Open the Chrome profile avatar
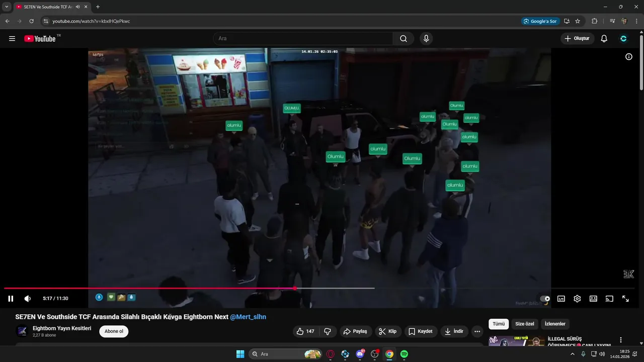Image resolution: width=644 pixels, height=362 pixels. [624, 21]
